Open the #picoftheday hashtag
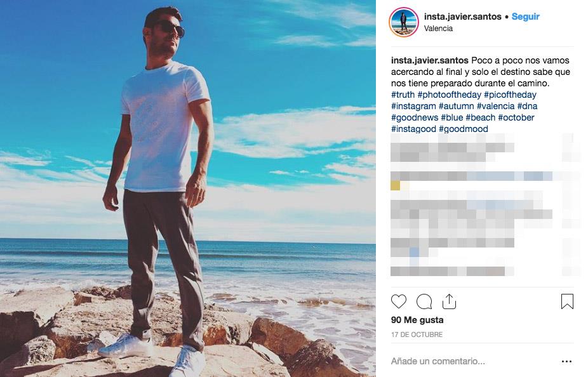 [510, 95]
